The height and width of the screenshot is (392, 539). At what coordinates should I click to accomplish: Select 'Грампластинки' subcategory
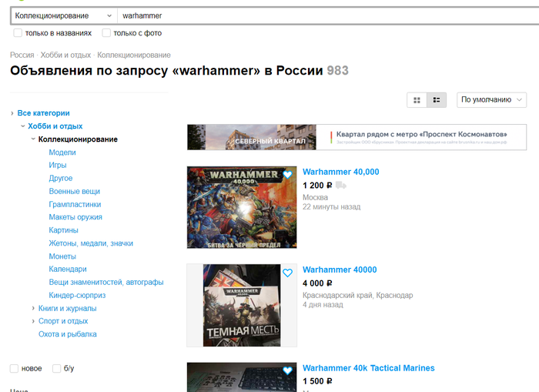(x=75, y=204)
